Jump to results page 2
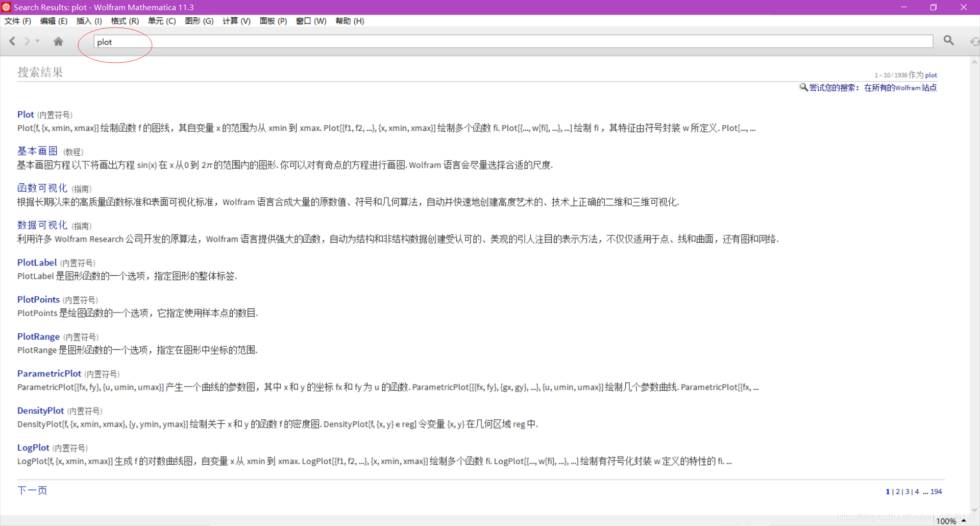This screenshot has width=980, height=526. tap(898, 491)
